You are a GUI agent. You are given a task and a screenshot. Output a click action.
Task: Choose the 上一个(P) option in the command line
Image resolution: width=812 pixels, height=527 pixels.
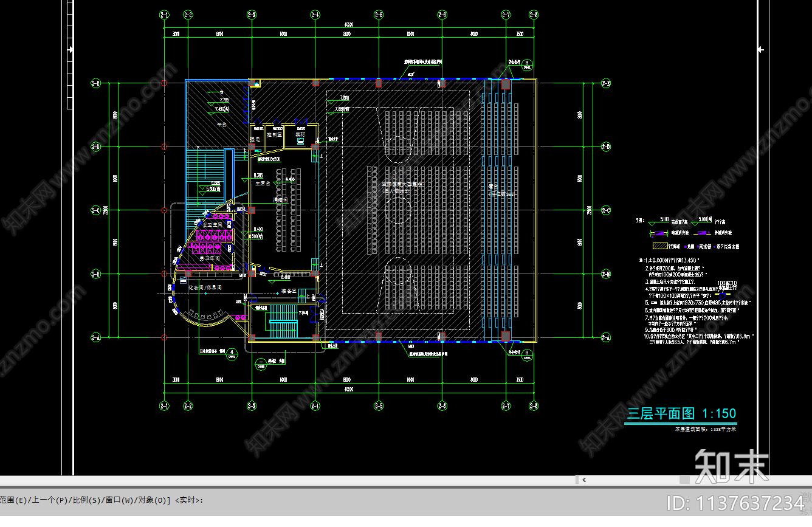click(50, 500)
